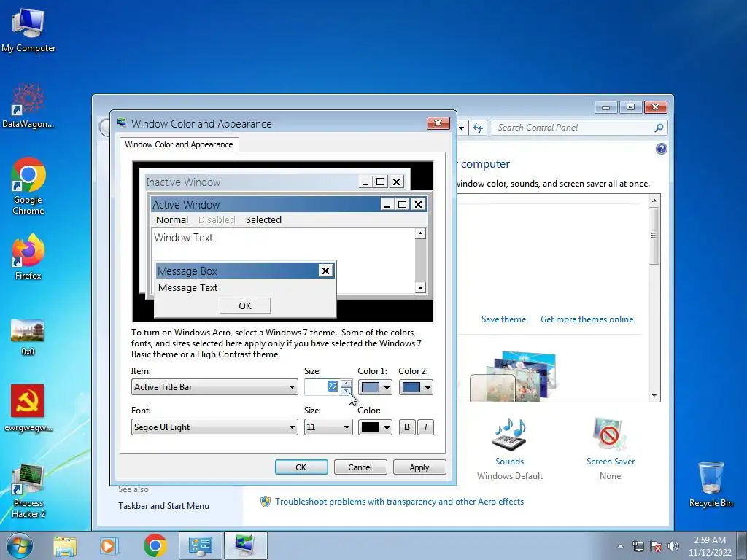747x560 pixels.
Task: Open Windows Media Player from taskbar
Action: [108, 545]
